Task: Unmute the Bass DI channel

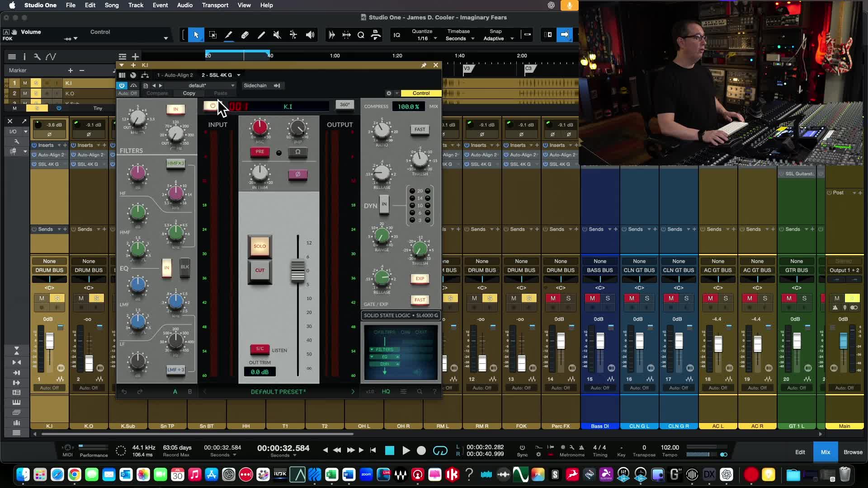Action: pos(592,298)
